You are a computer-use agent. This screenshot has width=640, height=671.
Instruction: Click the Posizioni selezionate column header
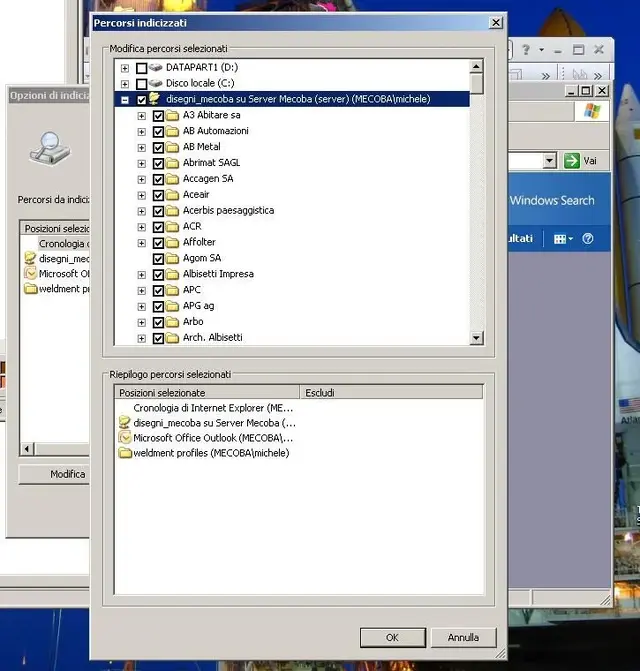207,392
